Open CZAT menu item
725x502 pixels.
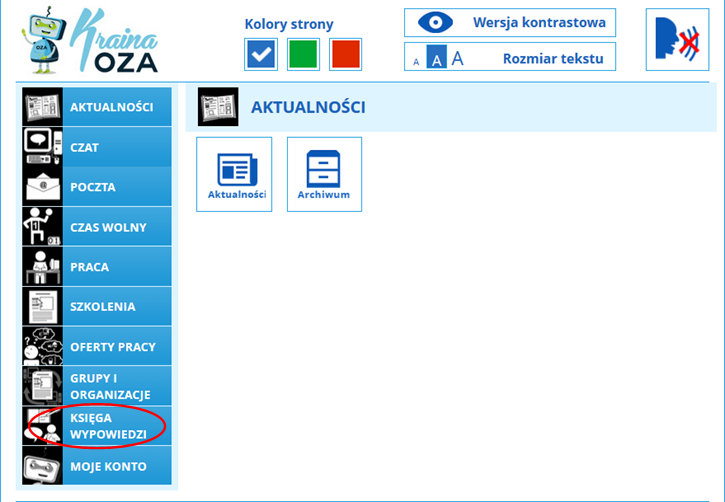(97, 147)
